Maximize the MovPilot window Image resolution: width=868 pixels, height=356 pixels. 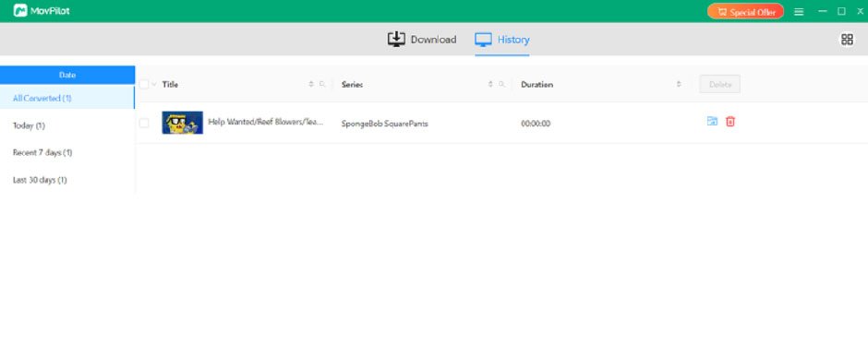[841, 11]
